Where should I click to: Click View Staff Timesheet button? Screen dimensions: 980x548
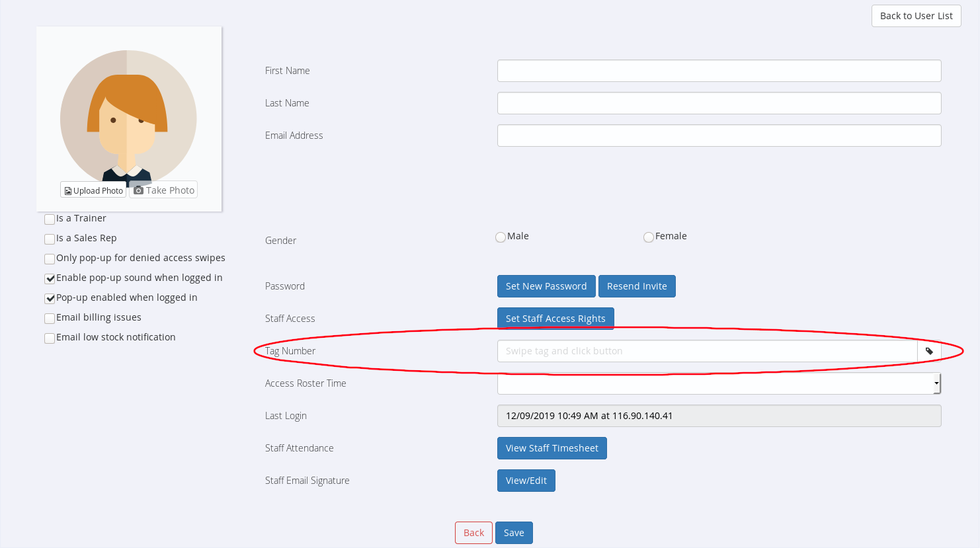[551, 448]
